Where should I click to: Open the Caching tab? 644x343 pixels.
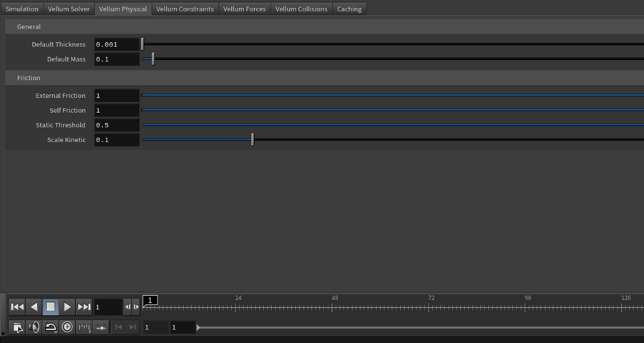[349, 9]
